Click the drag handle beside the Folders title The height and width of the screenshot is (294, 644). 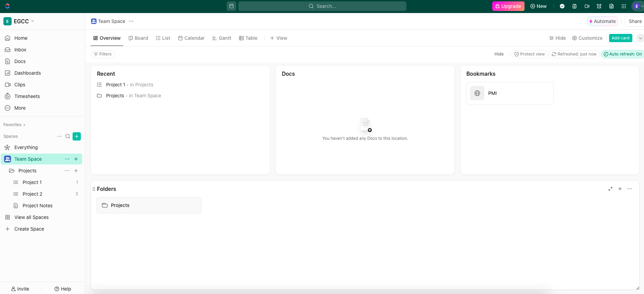(x=94, y=189)
